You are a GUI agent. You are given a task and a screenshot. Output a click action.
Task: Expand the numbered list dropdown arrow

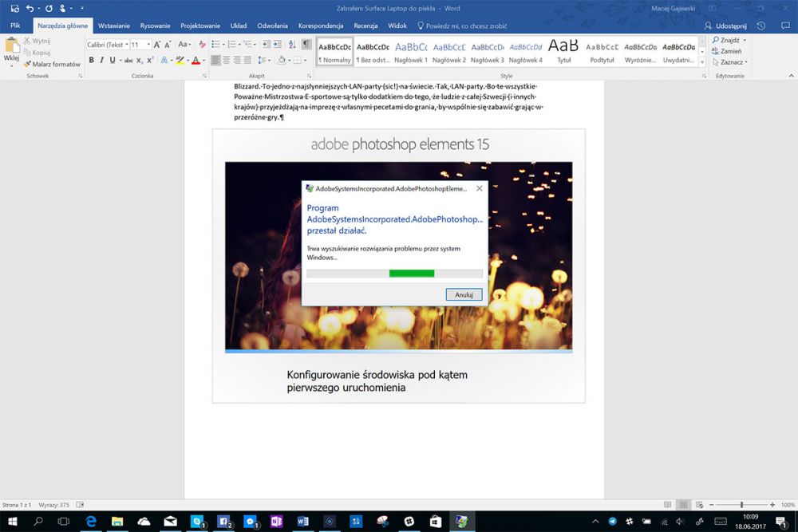239,45
